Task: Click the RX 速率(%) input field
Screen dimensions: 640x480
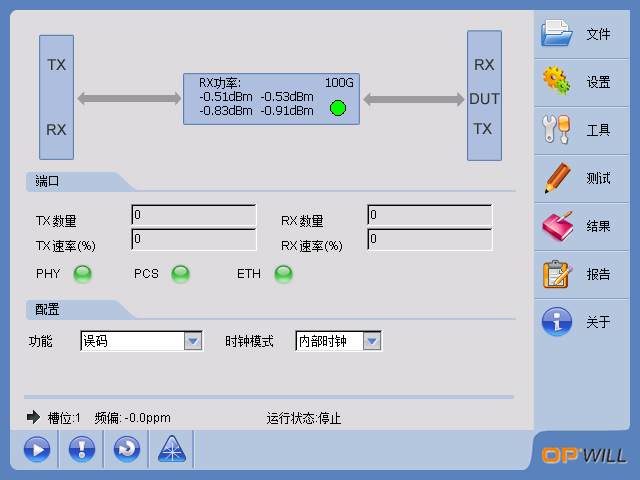Action: [x=430, y=239]
